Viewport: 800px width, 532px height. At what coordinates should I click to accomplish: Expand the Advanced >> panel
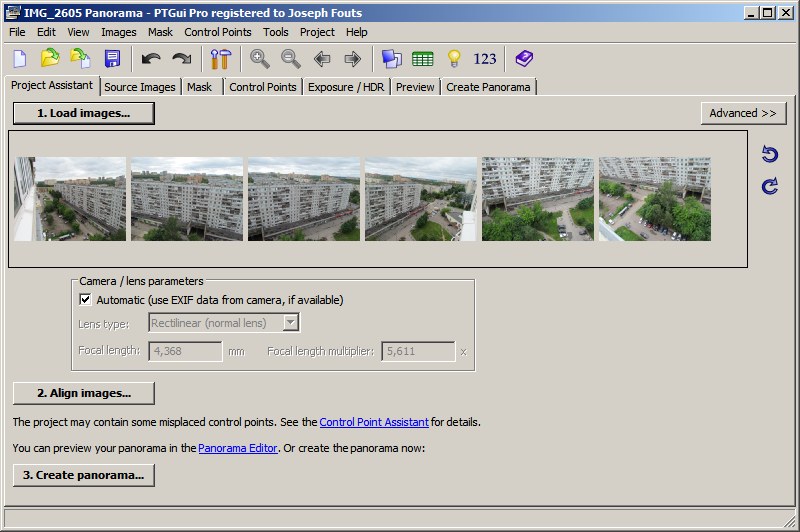743,113
